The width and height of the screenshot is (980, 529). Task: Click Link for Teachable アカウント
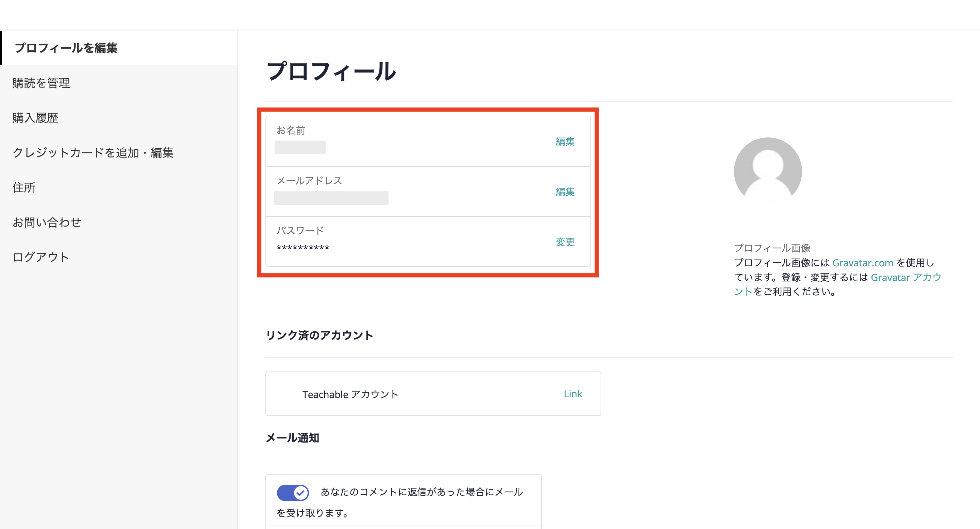pyautogui.click(x=573, y=394)
